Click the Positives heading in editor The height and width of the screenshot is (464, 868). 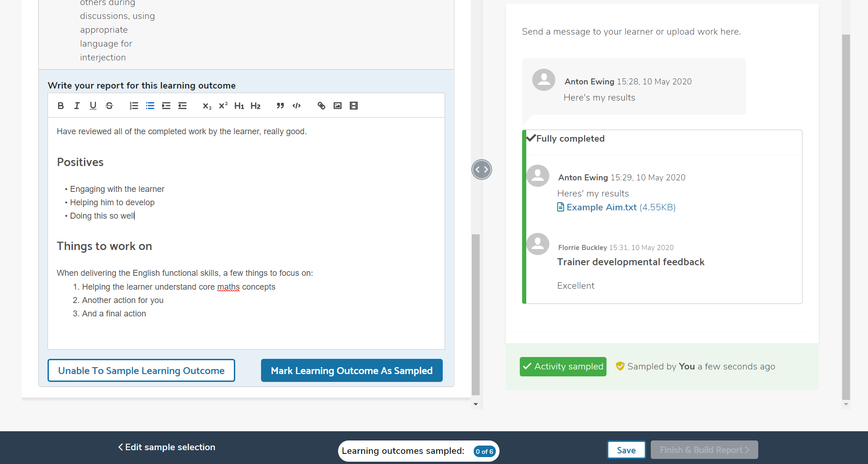click(x=80, y=162)
